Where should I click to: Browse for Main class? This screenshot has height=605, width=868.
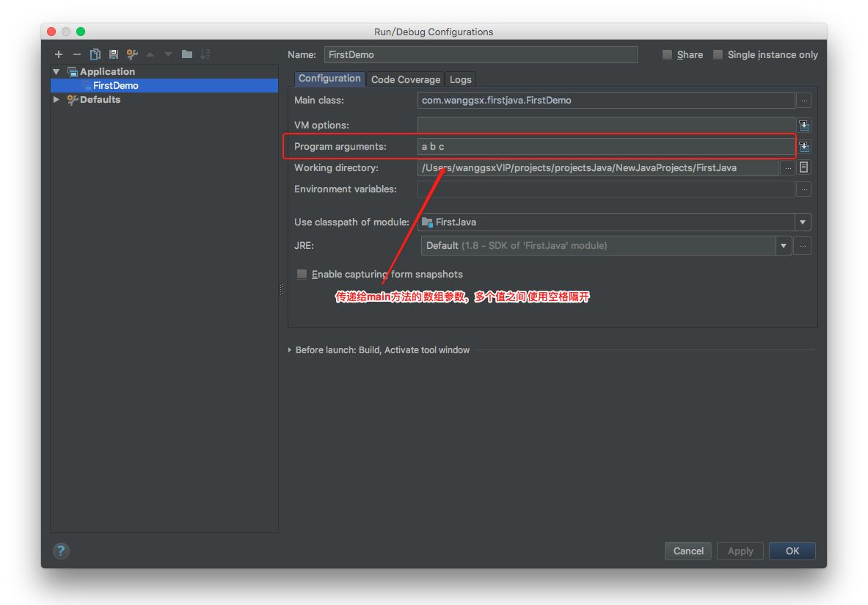click(803, 101)
